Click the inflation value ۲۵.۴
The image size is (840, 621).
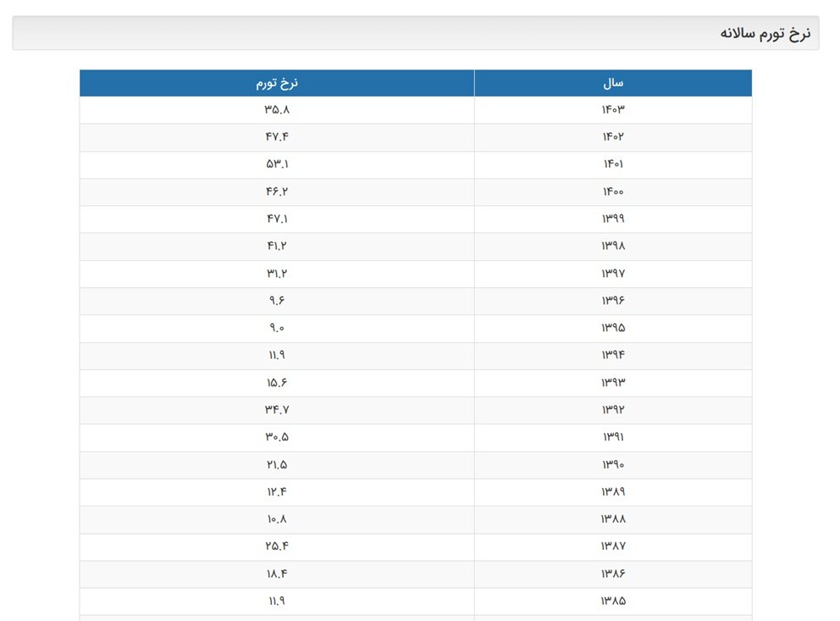pos(277,546)
